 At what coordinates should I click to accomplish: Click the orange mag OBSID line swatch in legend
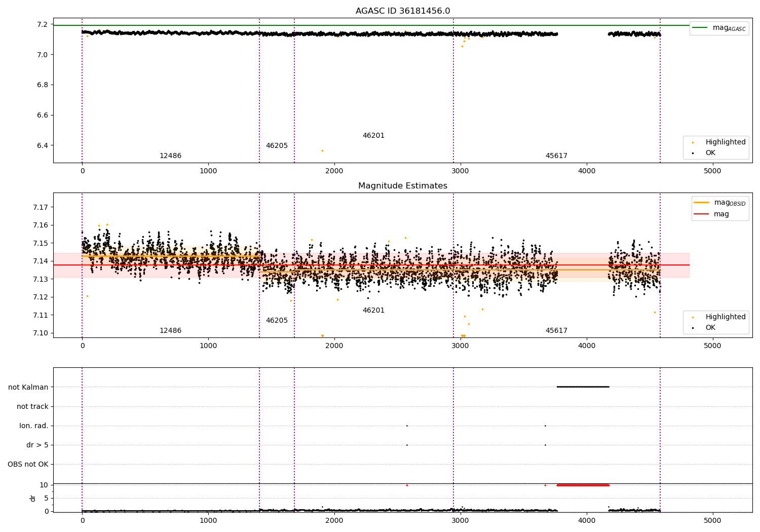pos(701,203)
